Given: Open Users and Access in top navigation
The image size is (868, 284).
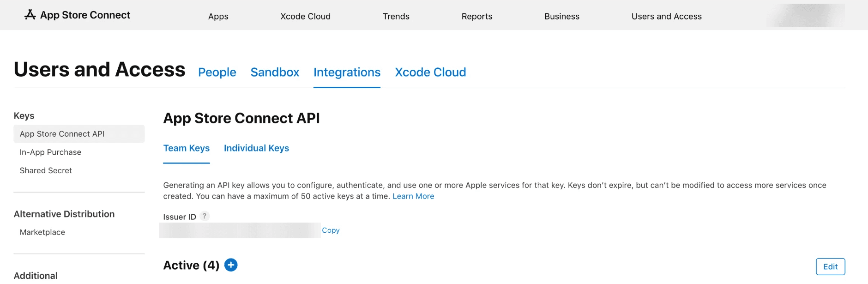Looking at the screenshot, I should pyautogui.click(x=666, y=17).
